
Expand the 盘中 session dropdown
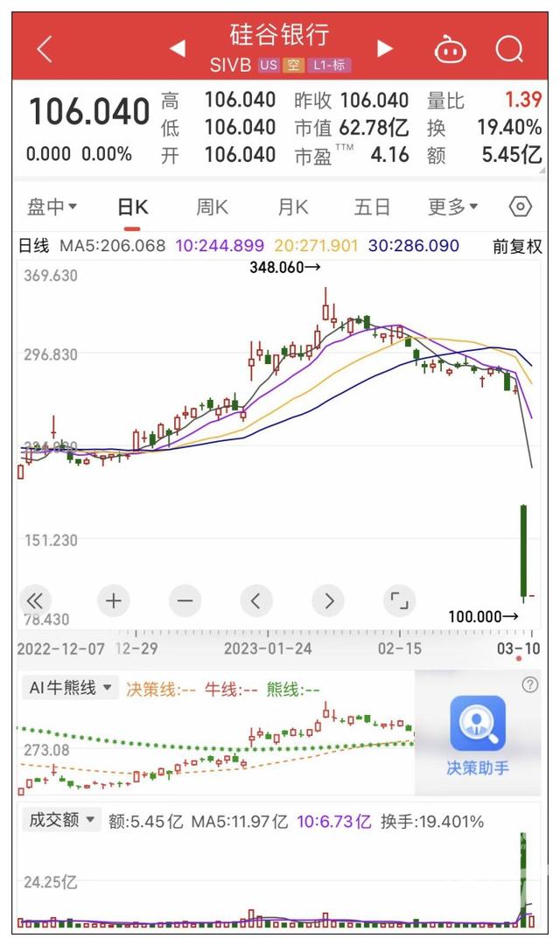point(52,207)
